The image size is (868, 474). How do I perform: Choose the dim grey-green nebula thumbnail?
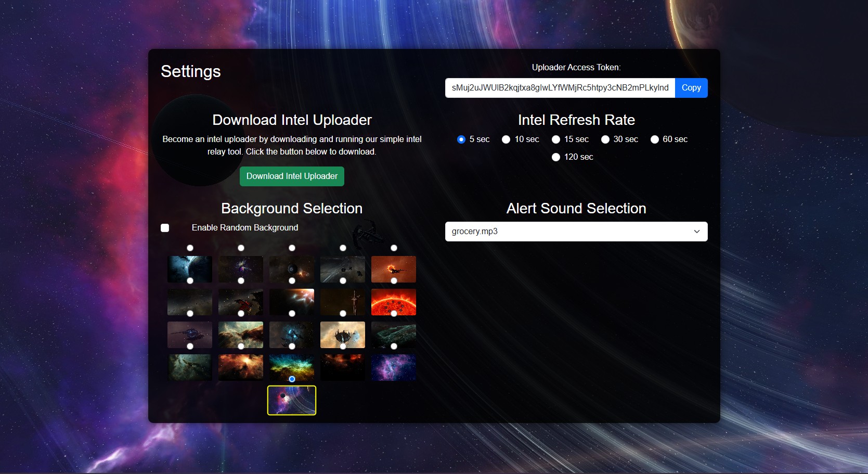190,367
